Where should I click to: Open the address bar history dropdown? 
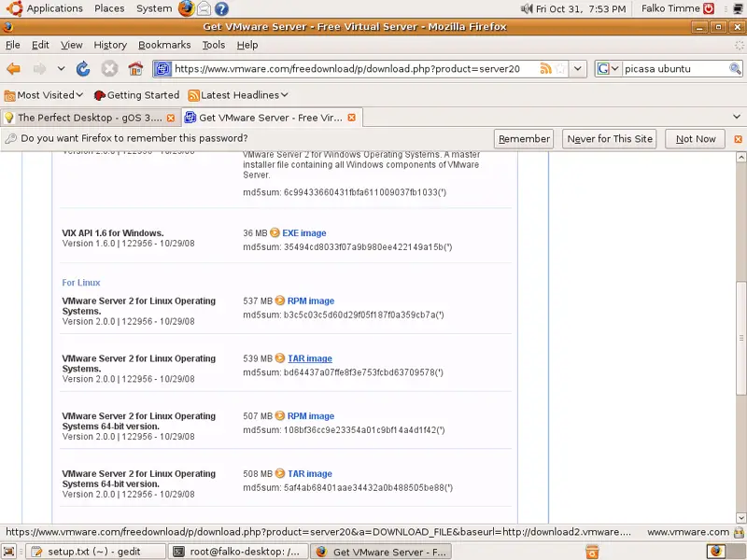pyautogui.click(x=577, y=68)
